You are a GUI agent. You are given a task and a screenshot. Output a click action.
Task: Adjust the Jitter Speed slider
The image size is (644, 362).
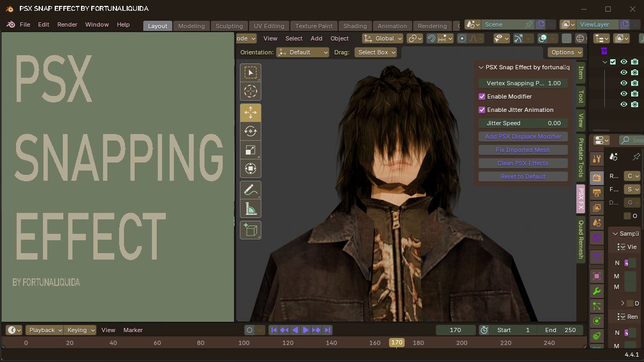coord(523,123)
